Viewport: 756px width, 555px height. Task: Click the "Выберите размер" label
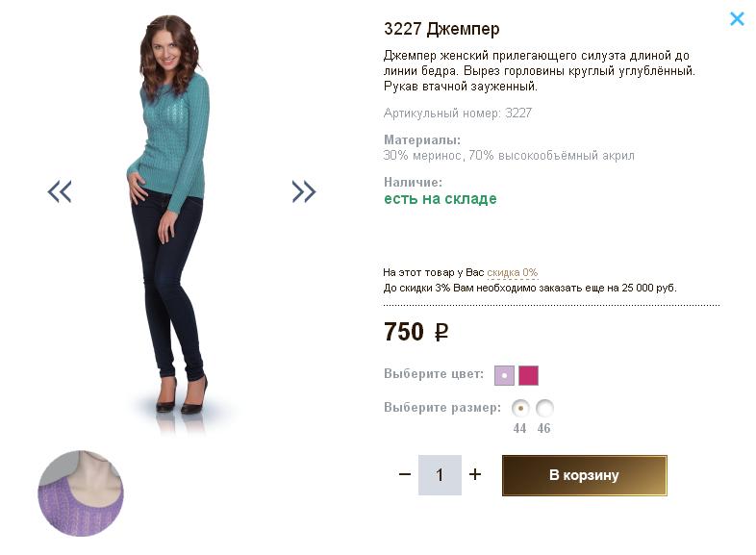click(x=442, y=408)
